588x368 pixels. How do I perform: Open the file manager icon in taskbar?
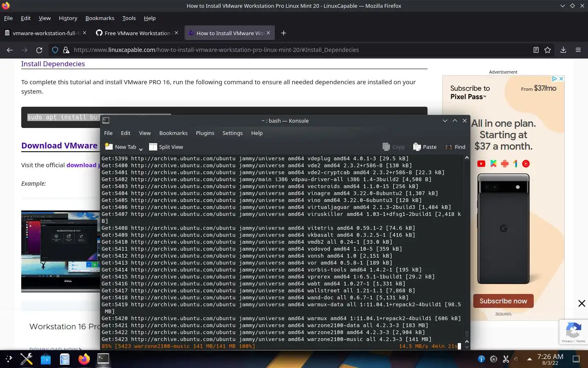(65, 359)
